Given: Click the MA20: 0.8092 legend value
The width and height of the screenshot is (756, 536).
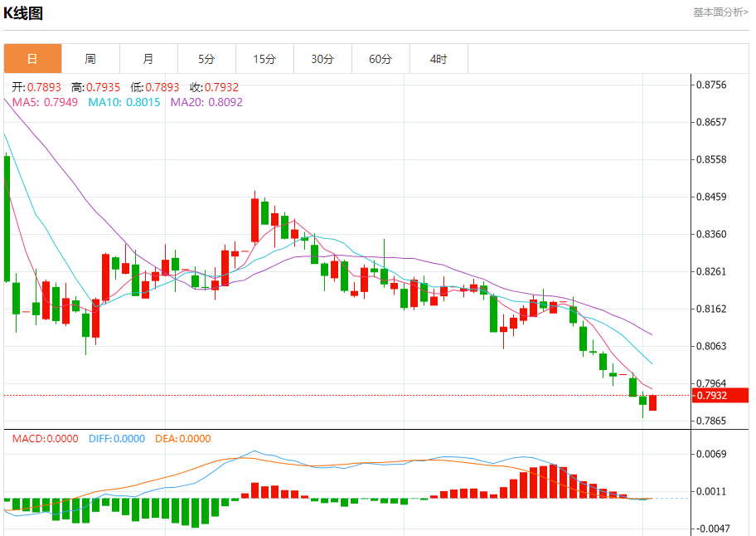Looking at the screenshot, I should [x=206, y=102].
